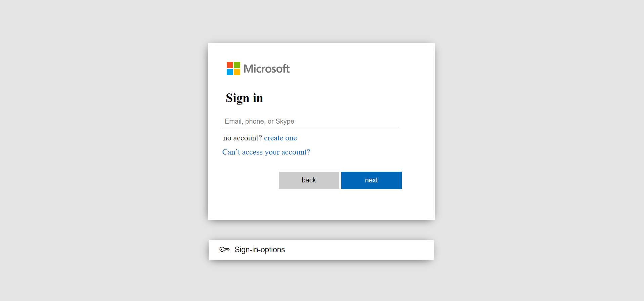The image size is (644, 301).
Task: Click blank card area below the buttons
Action: point(321,205)
